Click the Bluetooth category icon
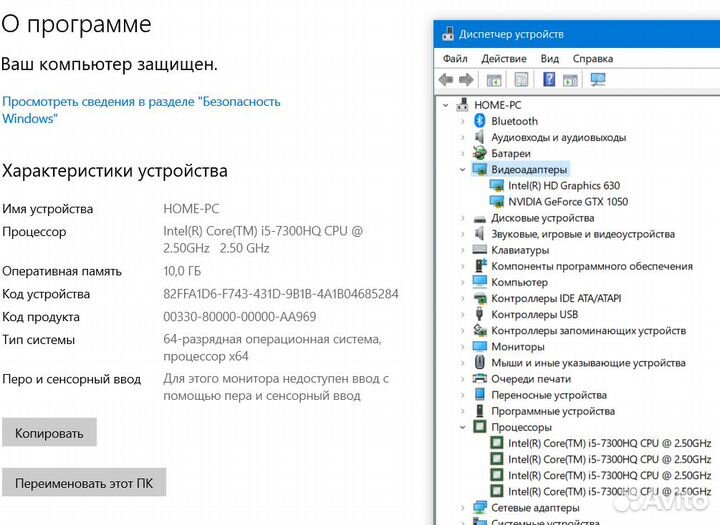The image size is (720, 525). coord(479,121)
